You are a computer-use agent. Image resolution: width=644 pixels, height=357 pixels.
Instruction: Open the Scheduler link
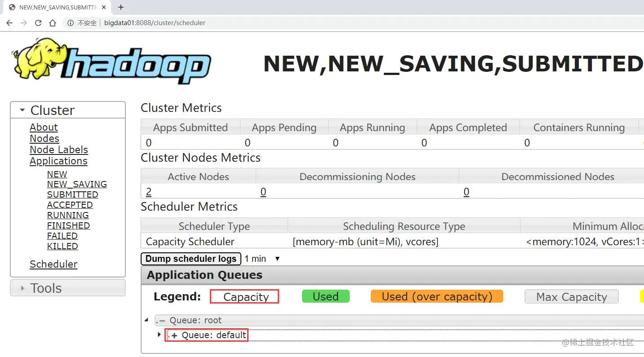[x=53, y=264]
